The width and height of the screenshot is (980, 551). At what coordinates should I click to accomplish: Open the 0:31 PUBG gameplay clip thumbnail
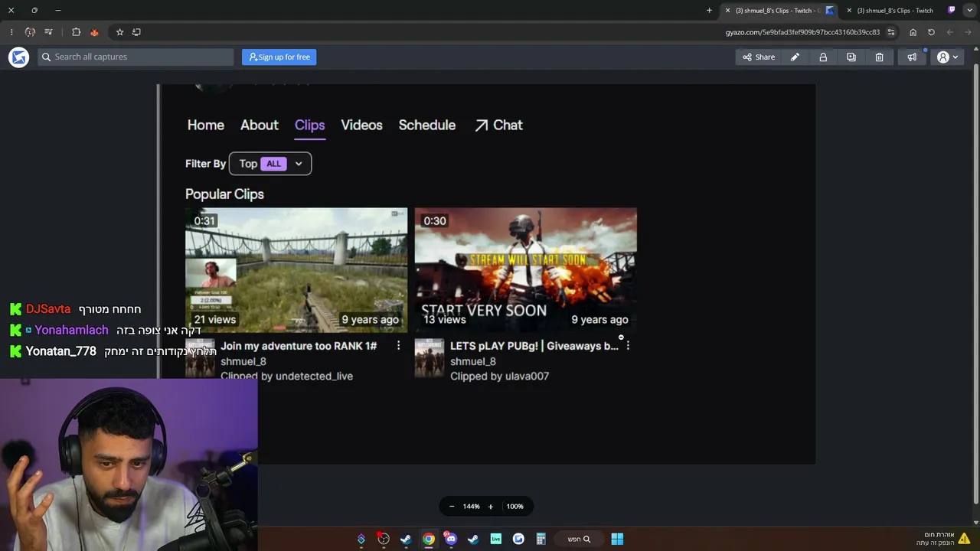tap(296, 270)
